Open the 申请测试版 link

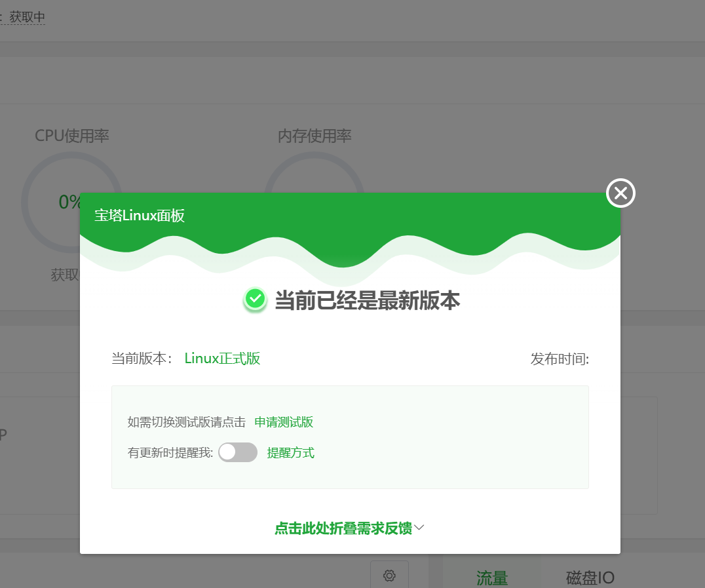pyautogui.click(x=284, y=422)
